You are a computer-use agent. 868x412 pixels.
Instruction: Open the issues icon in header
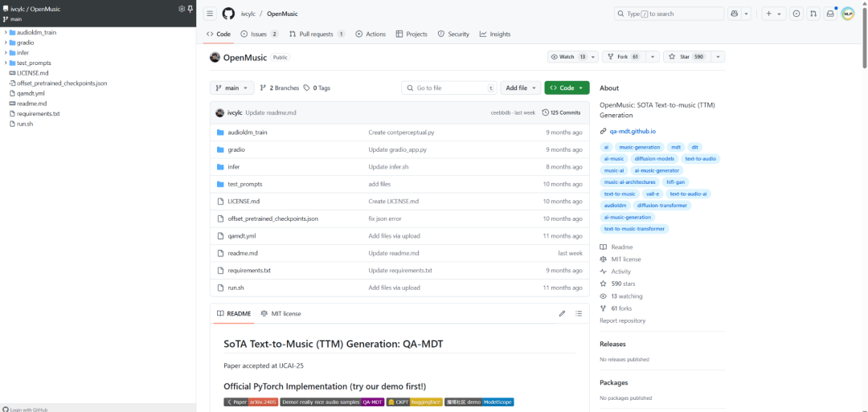point(796,14)
